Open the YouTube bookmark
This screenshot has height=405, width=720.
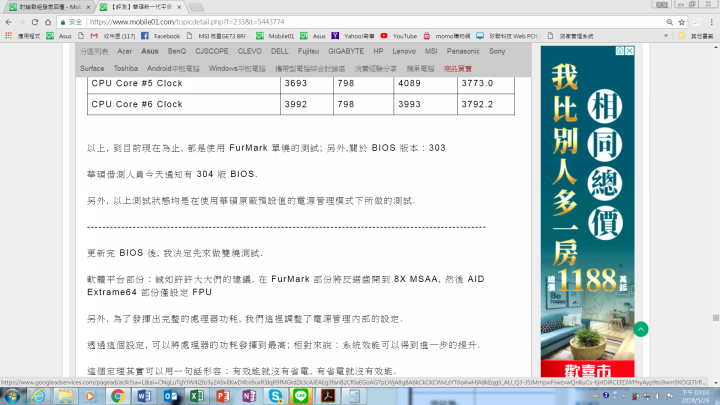[x=399, y=36]
